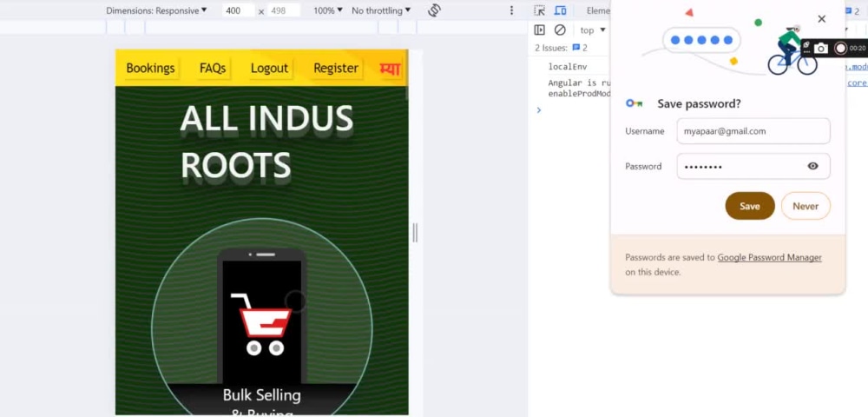Open the screen recorder settings icon
This screenshot has height=417, width=868.
pyautogui.click(x=806, y=47)
